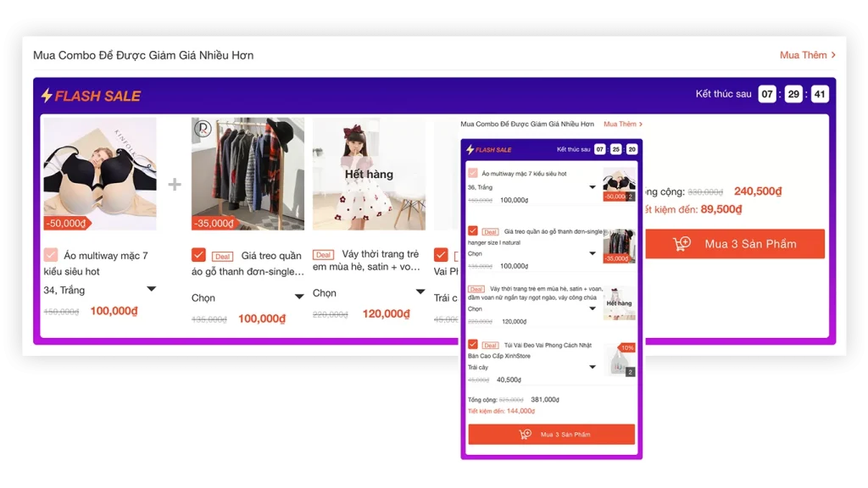
Task: Open the clothes rack product image in desktop view
Action: (x=248, y=174)
